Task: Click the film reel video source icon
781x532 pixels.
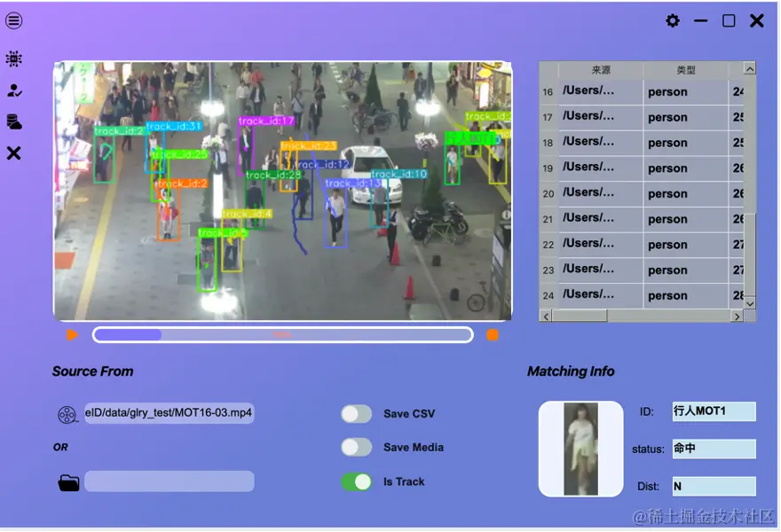Action: 67,415
